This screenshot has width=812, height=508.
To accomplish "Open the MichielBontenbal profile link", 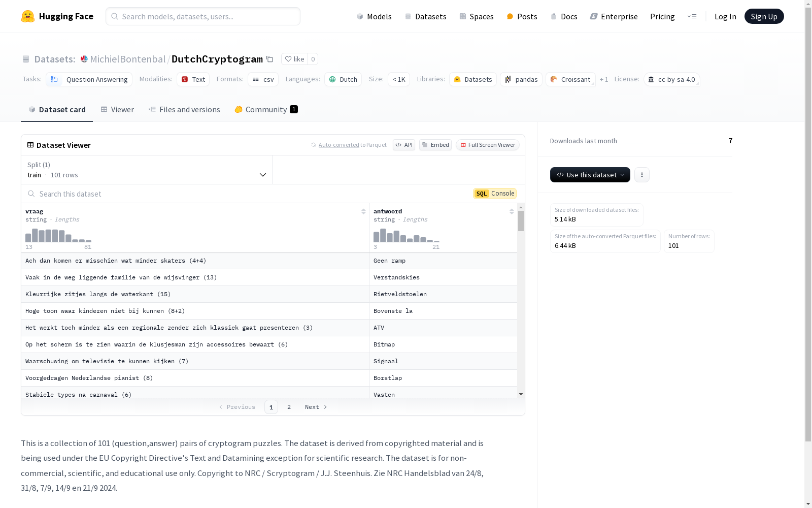I will coord(128,59).
